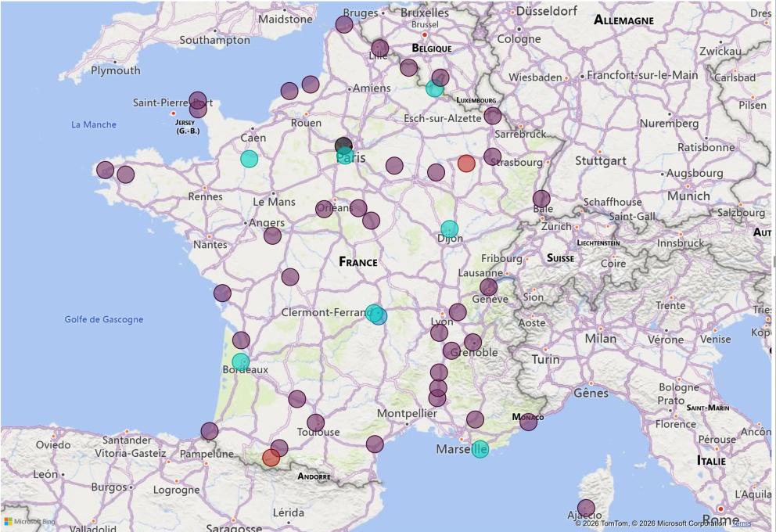Viewport: 776px width, 532px height.
Task: Click the purple bubble at Esch-sur-Alzette
Action: [x=493, y=116]
